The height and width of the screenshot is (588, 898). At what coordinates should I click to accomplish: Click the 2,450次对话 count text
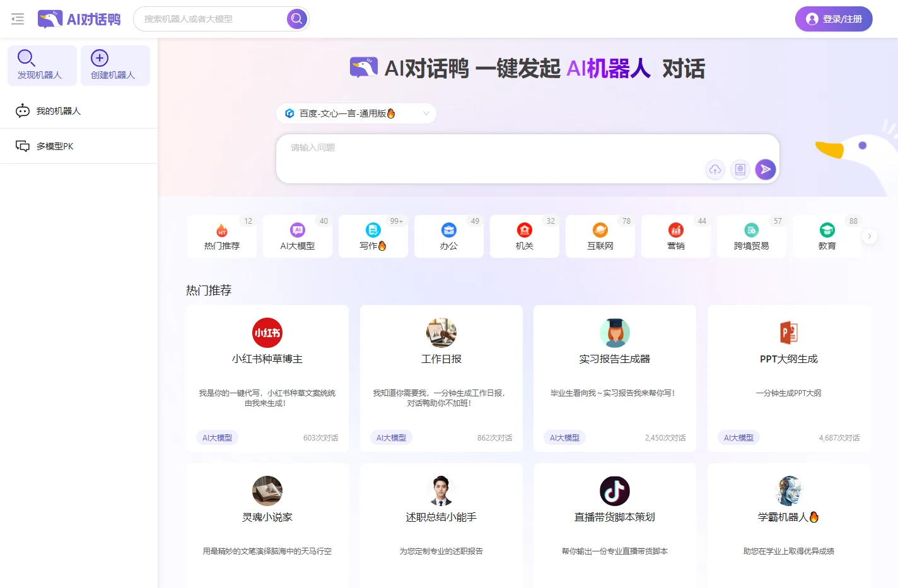point(665,437)
